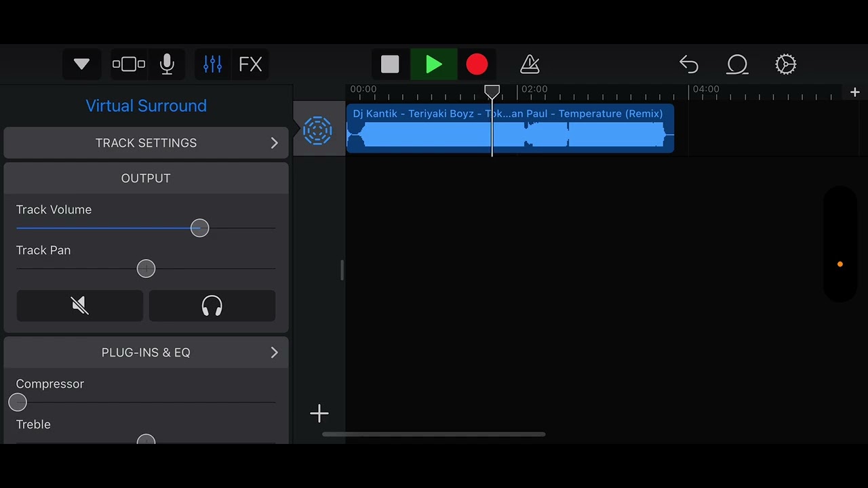This screenshot has width=868, height=488.
Task: Select the OUTPUT section header
Action: (x=146, y=178)
